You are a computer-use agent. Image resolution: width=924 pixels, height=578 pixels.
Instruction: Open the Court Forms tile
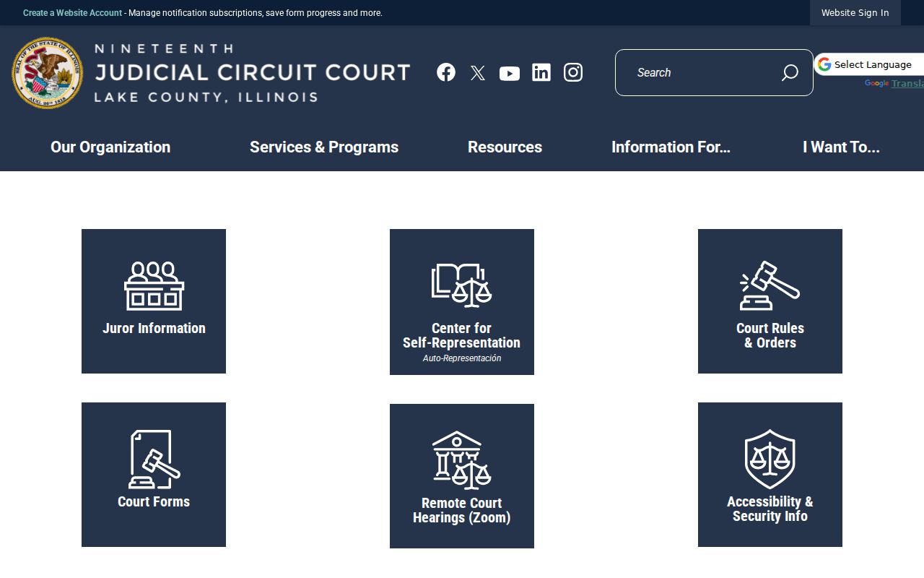(x=154, y=475)
